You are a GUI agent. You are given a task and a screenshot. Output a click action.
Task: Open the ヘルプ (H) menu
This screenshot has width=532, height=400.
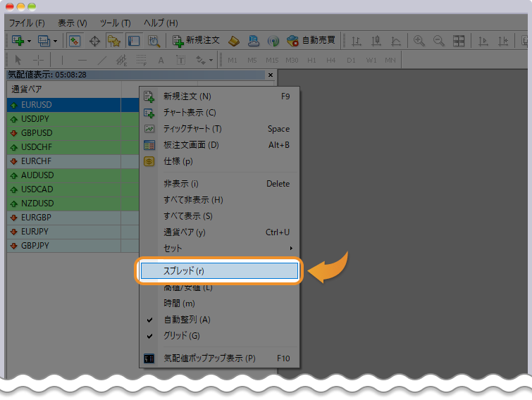tap(161, 23)
